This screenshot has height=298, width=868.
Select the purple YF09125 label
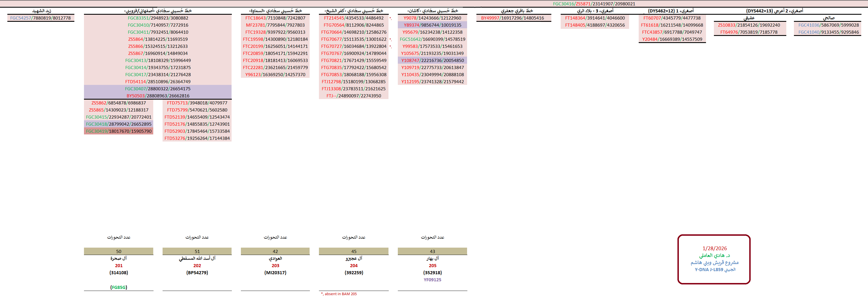coord(432,280)
